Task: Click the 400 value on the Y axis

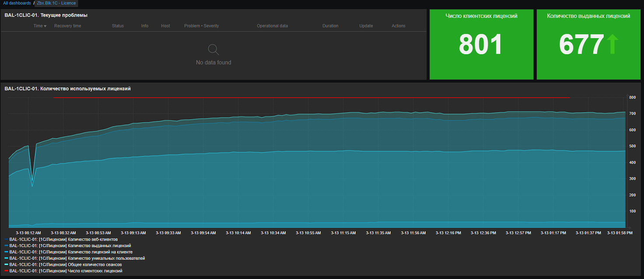Action: 632,163
